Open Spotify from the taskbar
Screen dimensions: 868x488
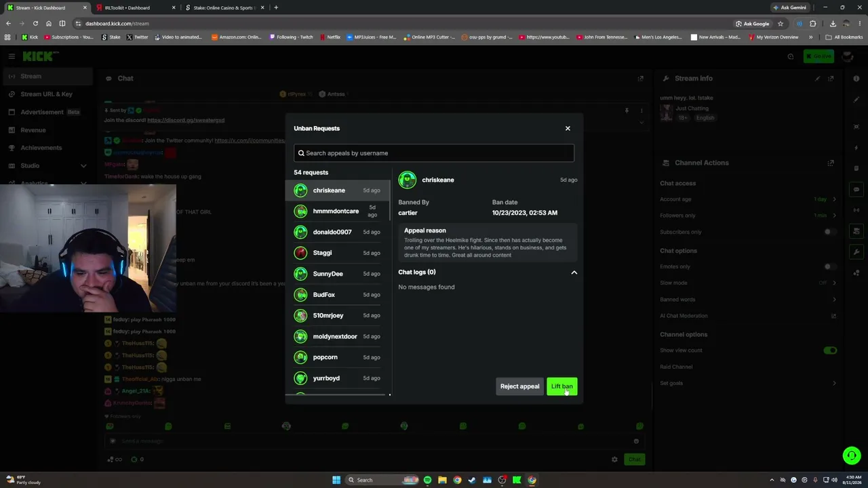pos(427,480)
